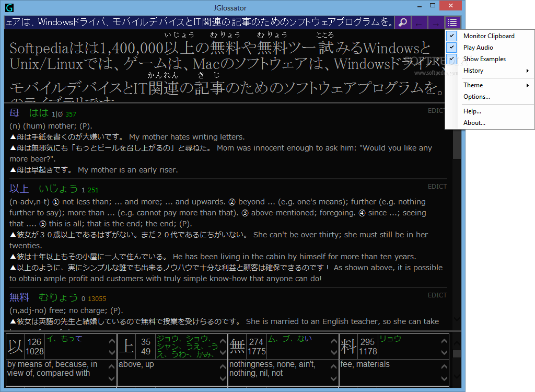Click the EDICT label for the 母 entry
The height and width of the screenshot is (392, 535).
coord(436,111)
